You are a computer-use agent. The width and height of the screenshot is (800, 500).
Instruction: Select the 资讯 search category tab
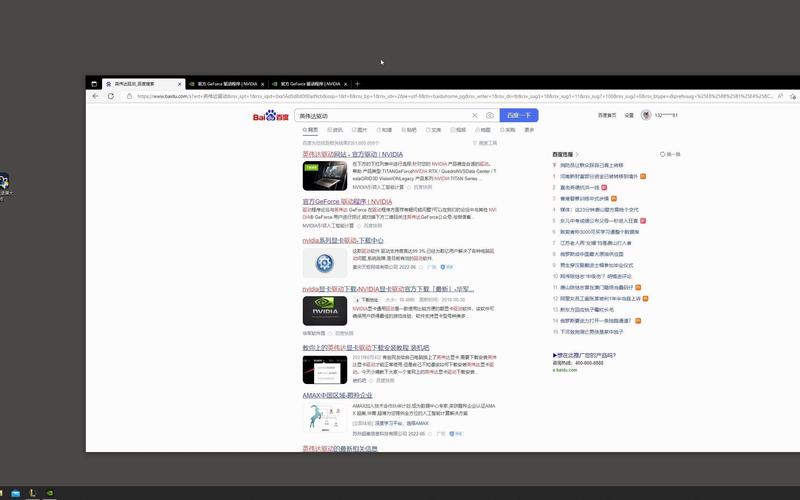coord(335,130)
